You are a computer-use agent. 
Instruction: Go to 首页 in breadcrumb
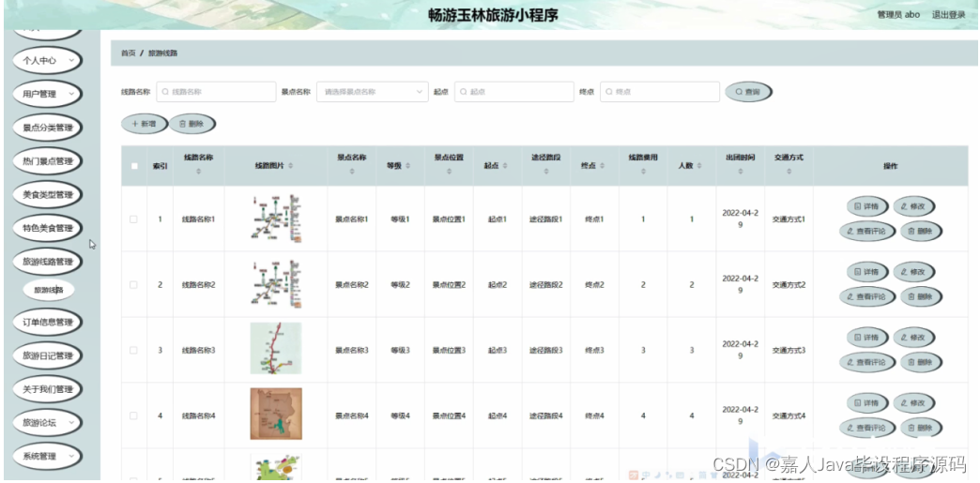coord(128,53)
